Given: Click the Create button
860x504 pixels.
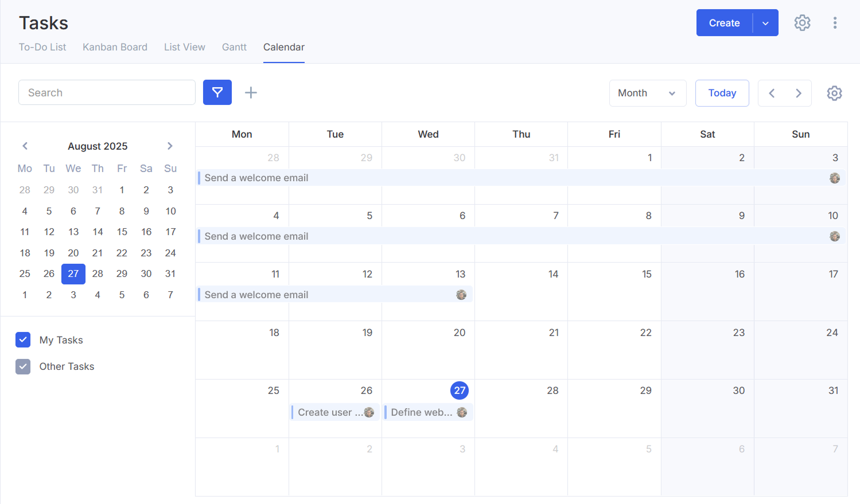Looking at the screenshot, I should [724, 23].
